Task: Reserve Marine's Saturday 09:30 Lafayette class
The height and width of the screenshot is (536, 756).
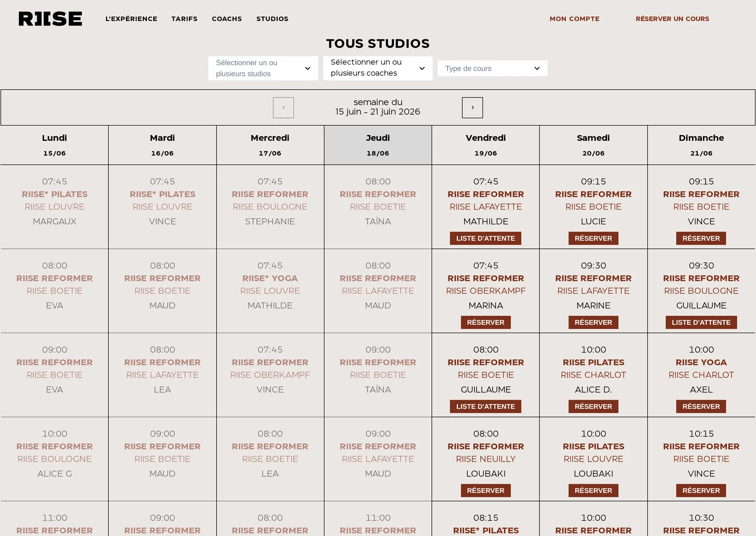Action: coord(593,323)
